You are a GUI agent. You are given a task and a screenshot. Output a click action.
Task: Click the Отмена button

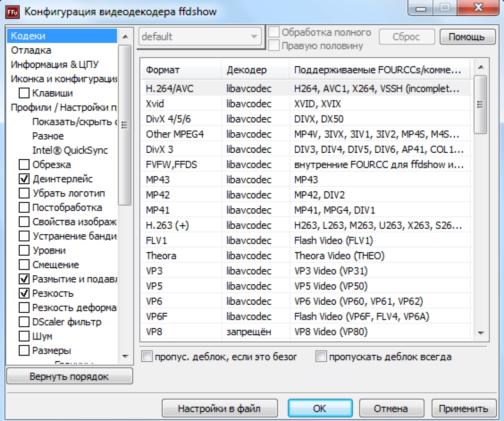(391, 408)
